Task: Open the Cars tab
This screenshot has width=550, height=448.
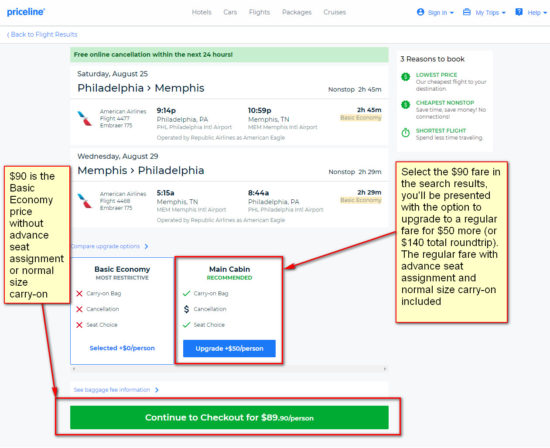Action: (x=230, y=12)
